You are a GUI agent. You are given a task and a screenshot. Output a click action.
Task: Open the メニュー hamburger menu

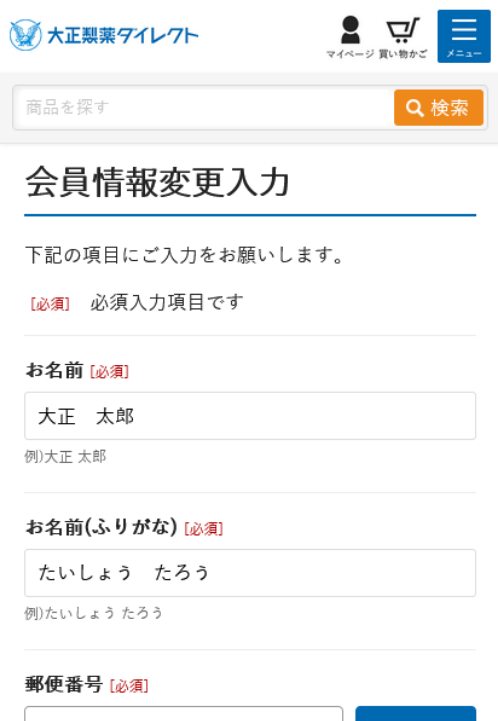[464, 36]
